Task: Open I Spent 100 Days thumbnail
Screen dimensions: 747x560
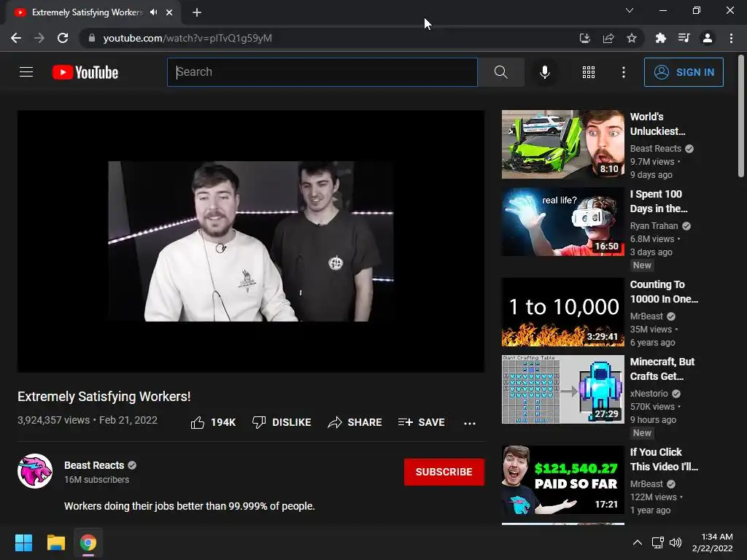Action: pyautogui.click(x=562, y=222)
